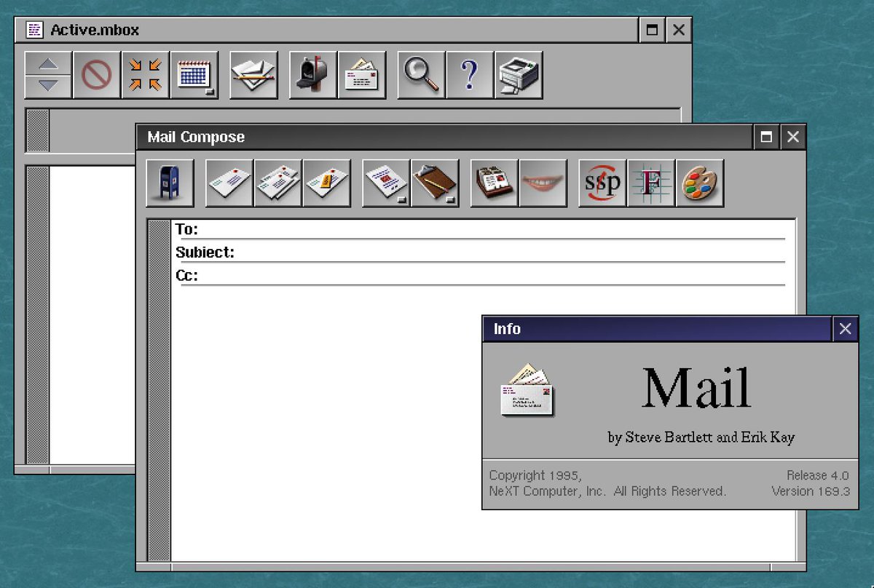Click the red prohibition delete icon
The height and width of the screenshot is (588, 874).
coord(97,75)
